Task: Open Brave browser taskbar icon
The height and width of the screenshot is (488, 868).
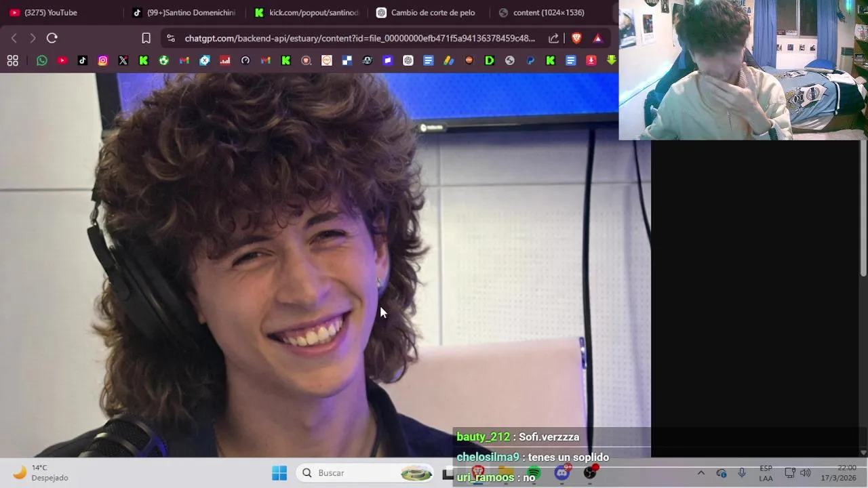Action: tap(478, 472)
